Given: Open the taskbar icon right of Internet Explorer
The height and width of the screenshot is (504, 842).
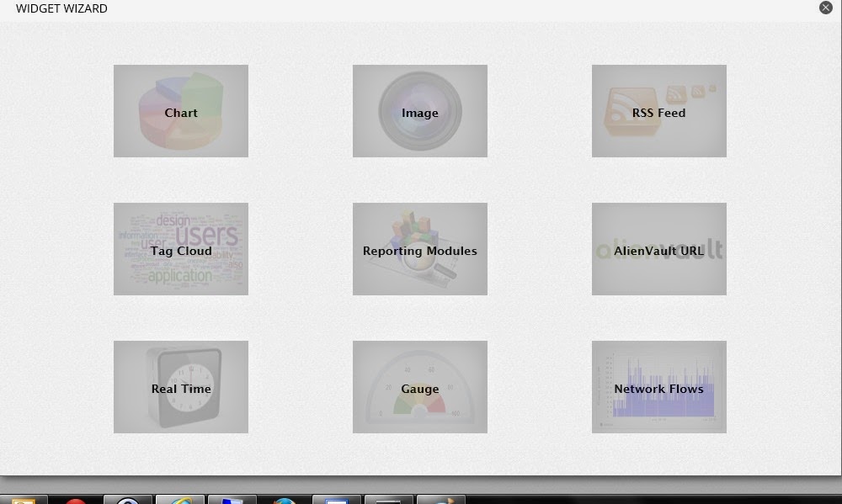Looking at the screenshot, I should [232, 500].
